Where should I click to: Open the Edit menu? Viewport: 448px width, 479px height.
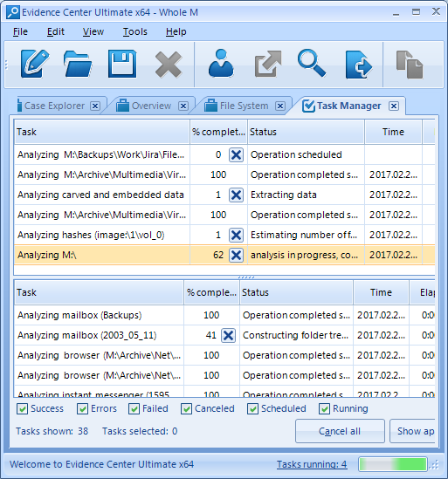(56, 31)
